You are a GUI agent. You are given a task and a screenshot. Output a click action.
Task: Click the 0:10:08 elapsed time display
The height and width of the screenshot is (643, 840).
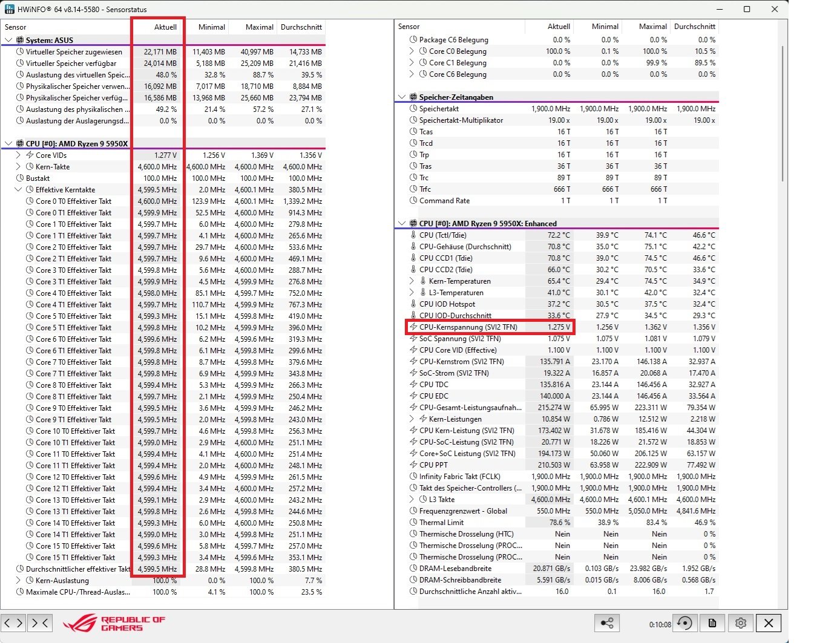(x=660, y=624)
